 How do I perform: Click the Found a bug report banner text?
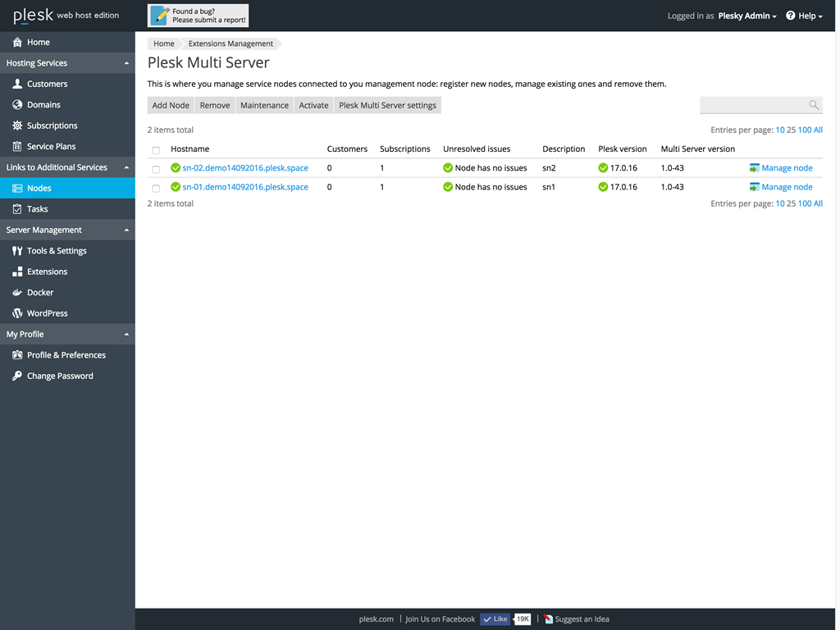pyautogui.click(x=209, y=16)
